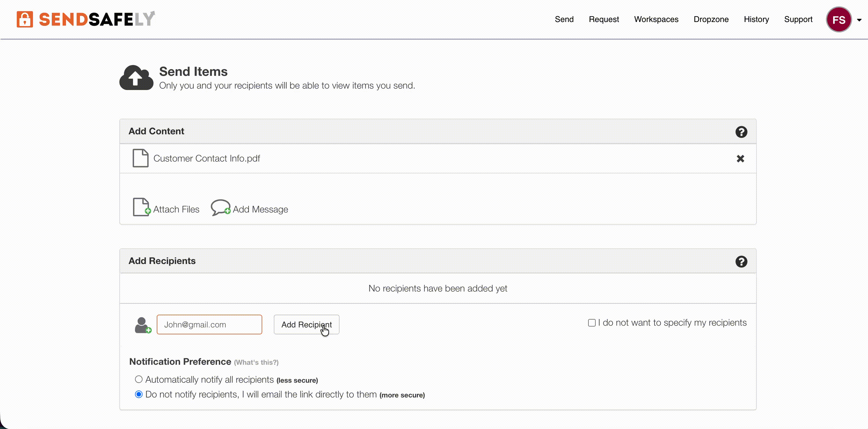Select 'Automatically notify all recipients' option

[x=138, y=379]
